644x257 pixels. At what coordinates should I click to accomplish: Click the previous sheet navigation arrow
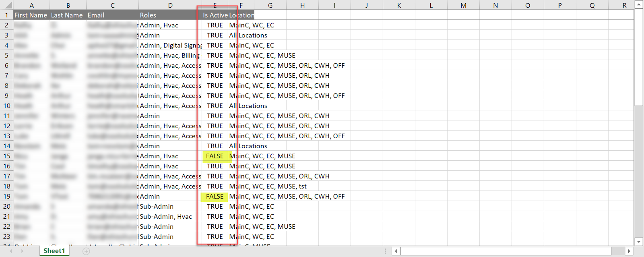[11, 251]
